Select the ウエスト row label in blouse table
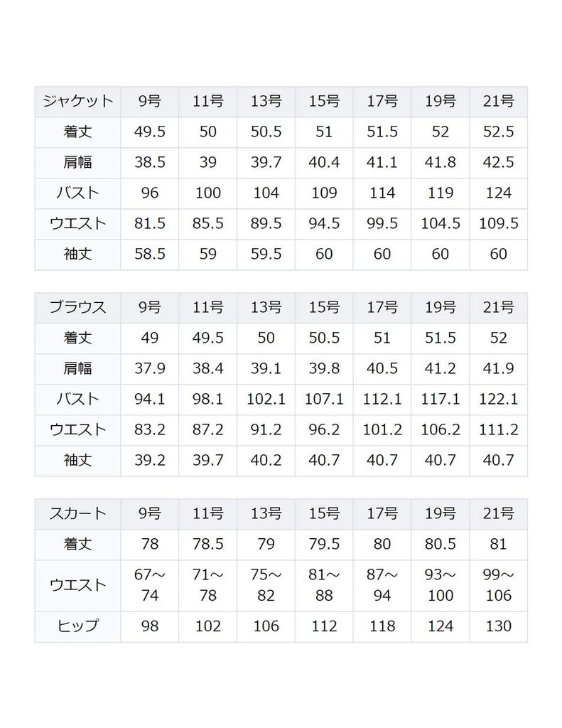Image resolution: width=562 pixels, height=728 pixels. click(77, 429)
